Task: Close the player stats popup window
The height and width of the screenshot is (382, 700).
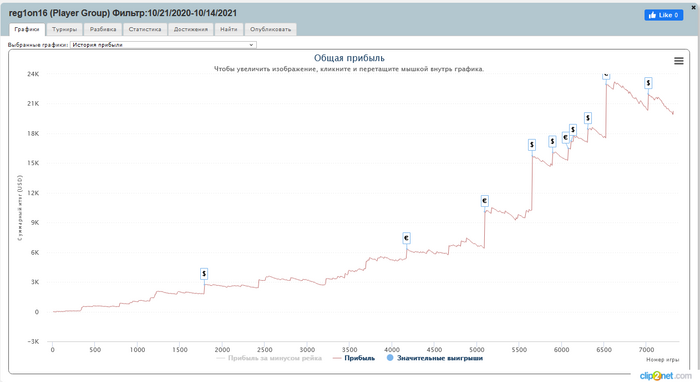Action: pyautogui.click(x=693, y=7)
